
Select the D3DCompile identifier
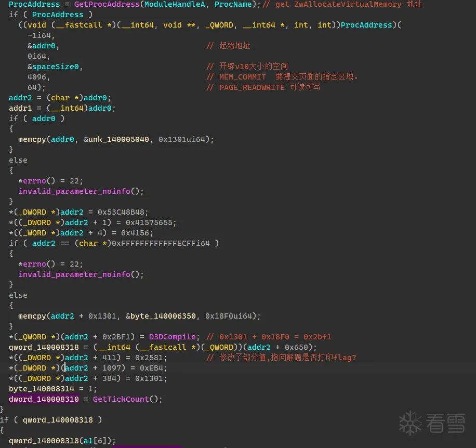[172, 337]
